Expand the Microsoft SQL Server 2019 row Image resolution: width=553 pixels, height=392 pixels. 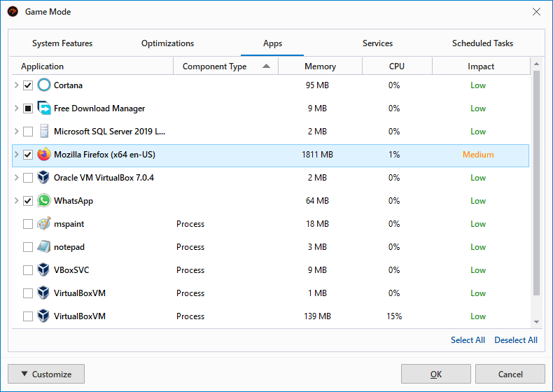(16, 132)
